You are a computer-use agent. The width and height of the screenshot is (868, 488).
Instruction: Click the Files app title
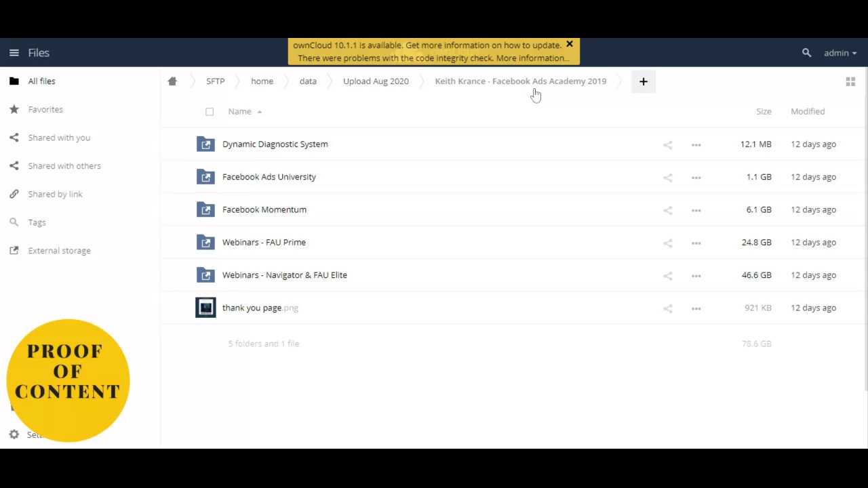(x=39, y=53)
